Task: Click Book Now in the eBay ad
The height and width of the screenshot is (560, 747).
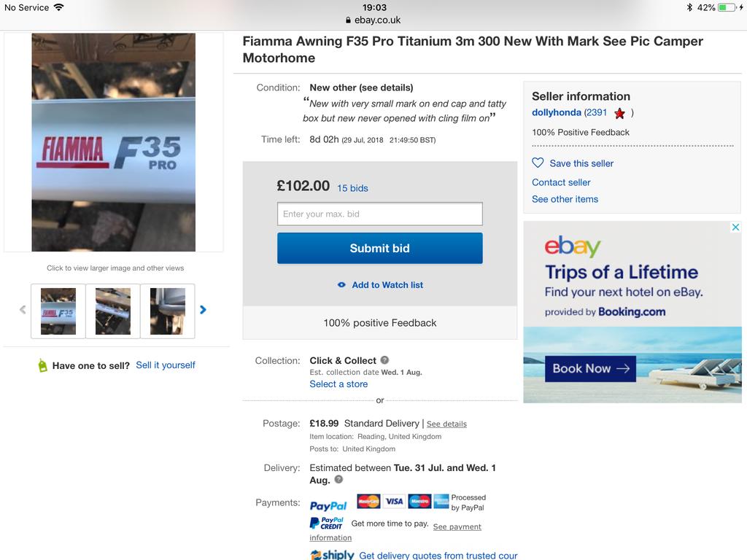Action: [590, 368]
